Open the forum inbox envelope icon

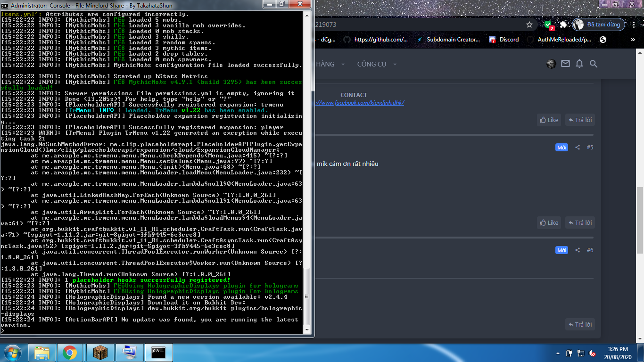(565, 64)
